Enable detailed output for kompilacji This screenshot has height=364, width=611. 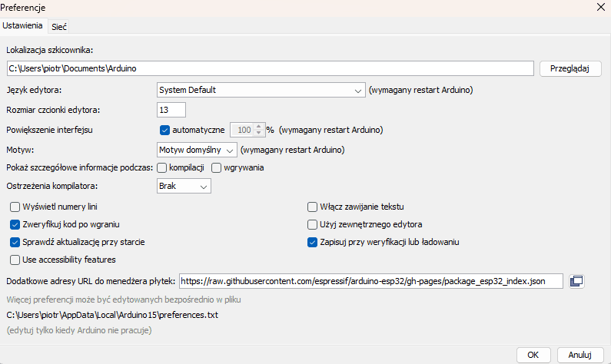pos(162,167)
